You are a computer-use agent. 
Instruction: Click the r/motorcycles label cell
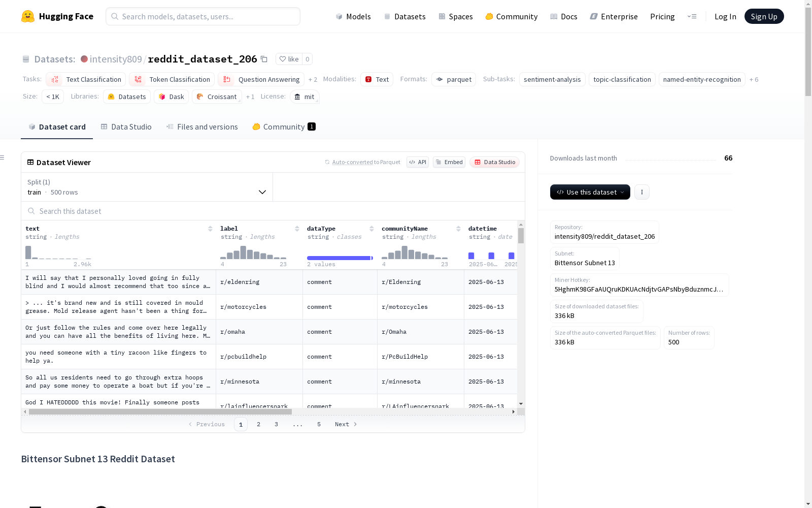point(259,307)
